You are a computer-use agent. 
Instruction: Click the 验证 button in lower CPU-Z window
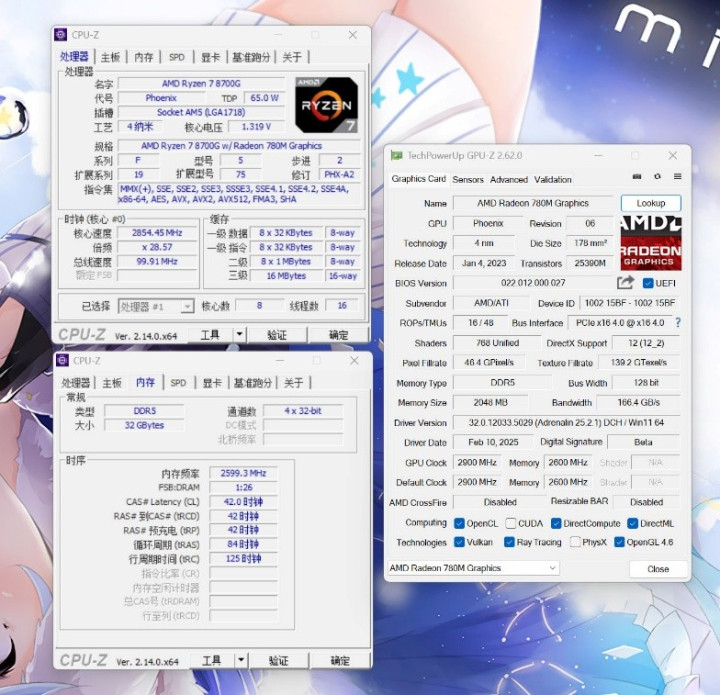(x=278, y=661)
